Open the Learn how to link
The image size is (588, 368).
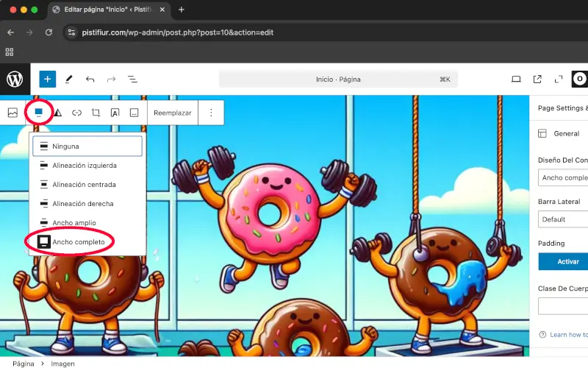point(569,335)
